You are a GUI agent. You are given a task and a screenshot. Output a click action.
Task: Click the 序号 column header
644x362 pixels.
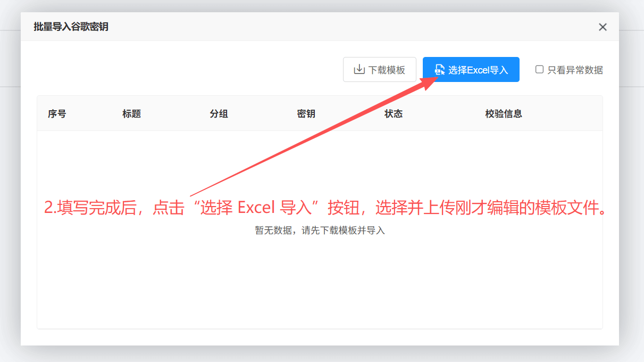point(57,113)
